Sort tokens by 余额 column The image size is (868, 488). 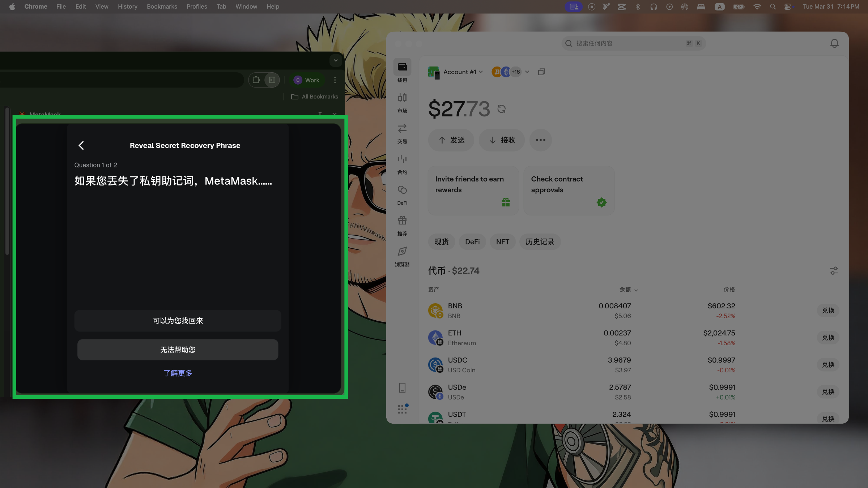point(628,290)
